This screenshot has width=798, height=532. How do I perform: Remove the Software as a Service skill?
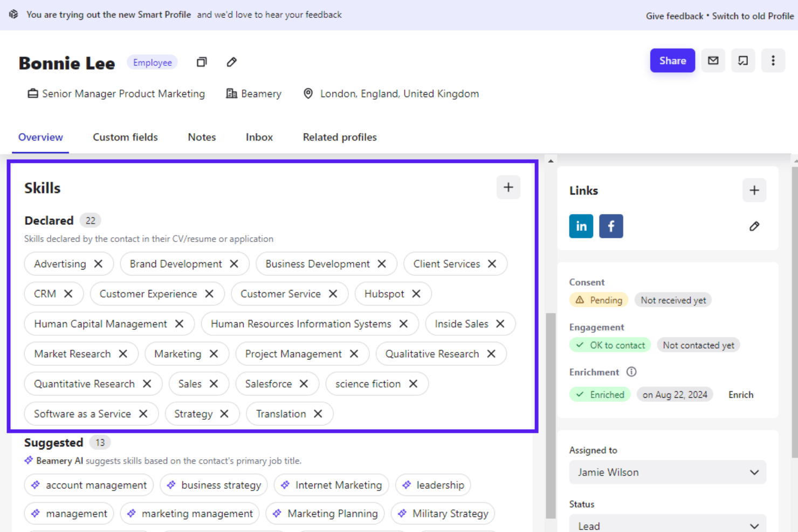pyautogui.click(x=143, y=413)
